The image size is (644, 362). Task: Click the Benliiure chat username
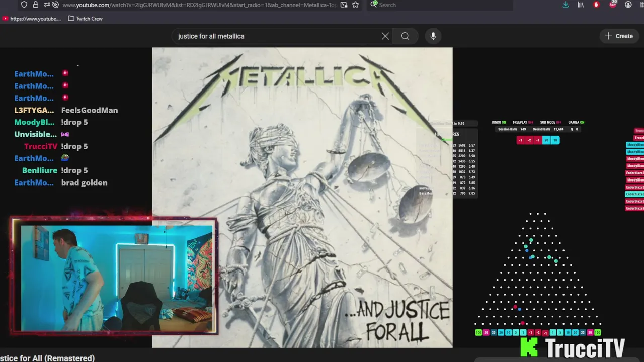(40, 170)
